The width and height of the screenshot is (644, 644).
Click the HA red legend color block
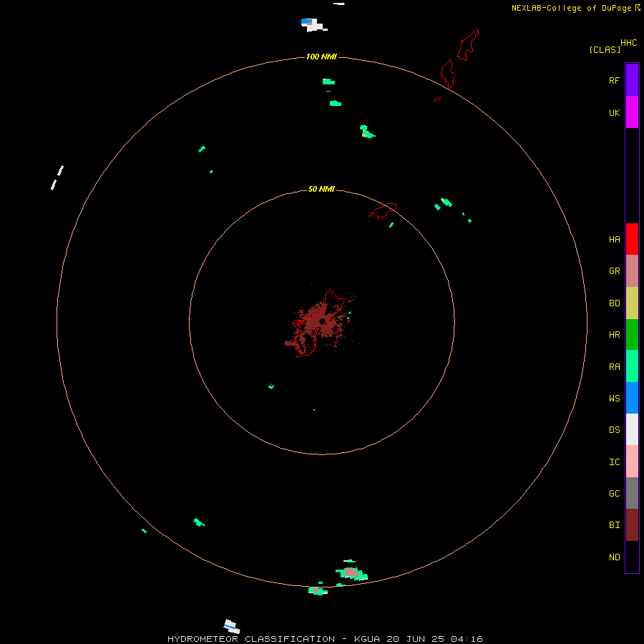point(632,239)
